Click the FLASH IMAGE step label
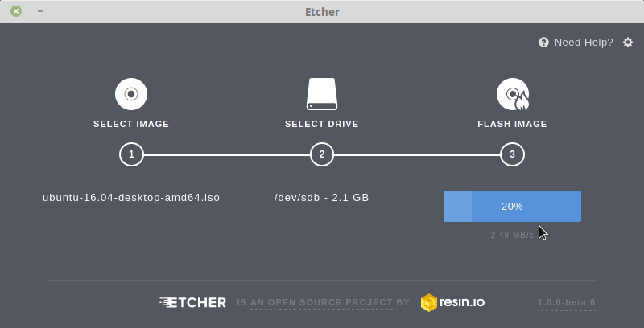 [512, 124]
